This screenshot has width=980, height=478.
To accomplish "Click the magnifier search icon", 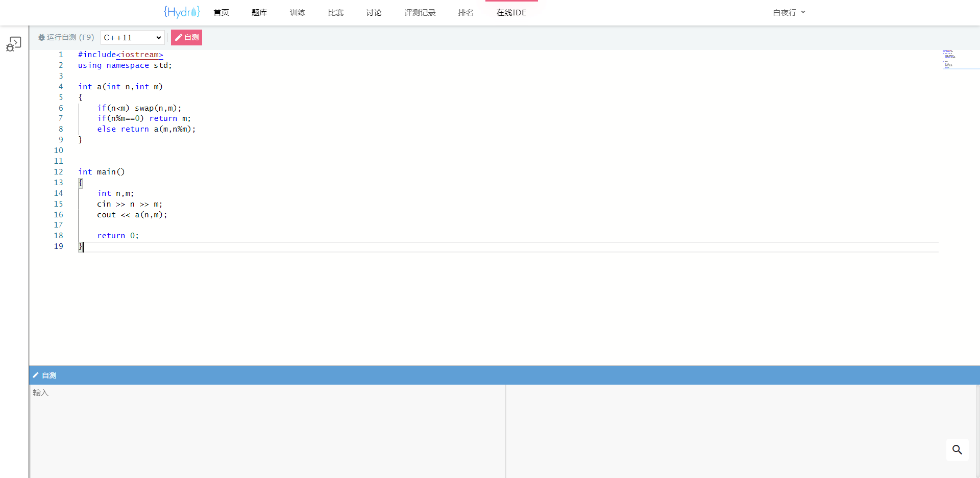I will click(x=957, y=449).
